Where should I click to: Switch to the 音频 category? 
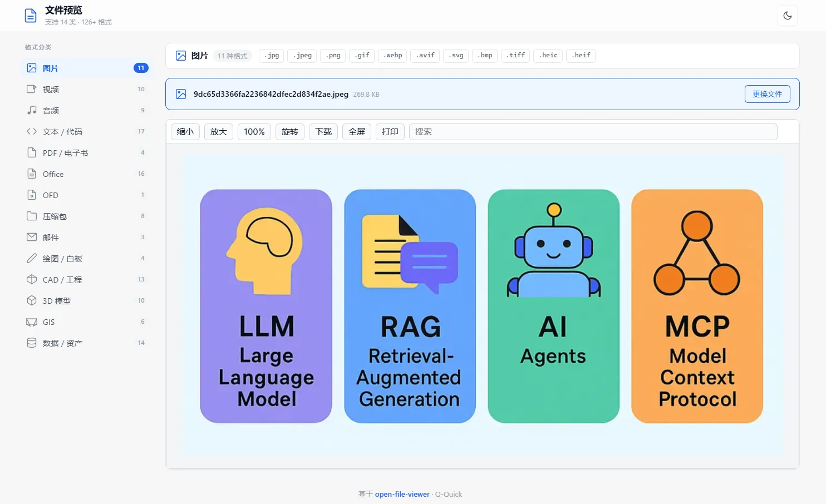(87, 110)
